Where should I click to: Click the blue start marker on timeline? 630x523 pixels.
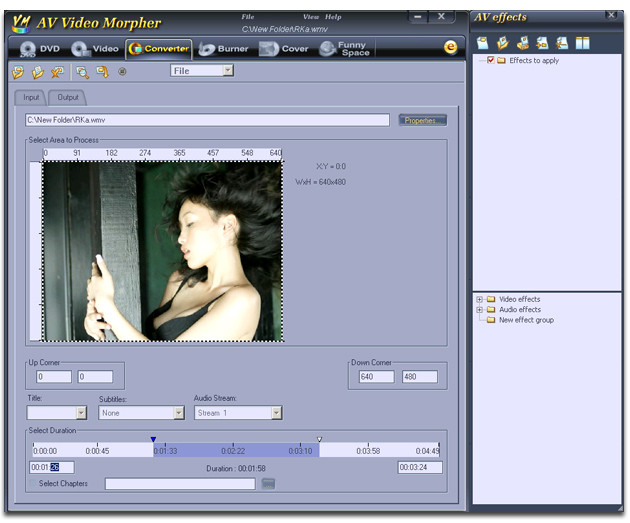[x=153, y=439]
